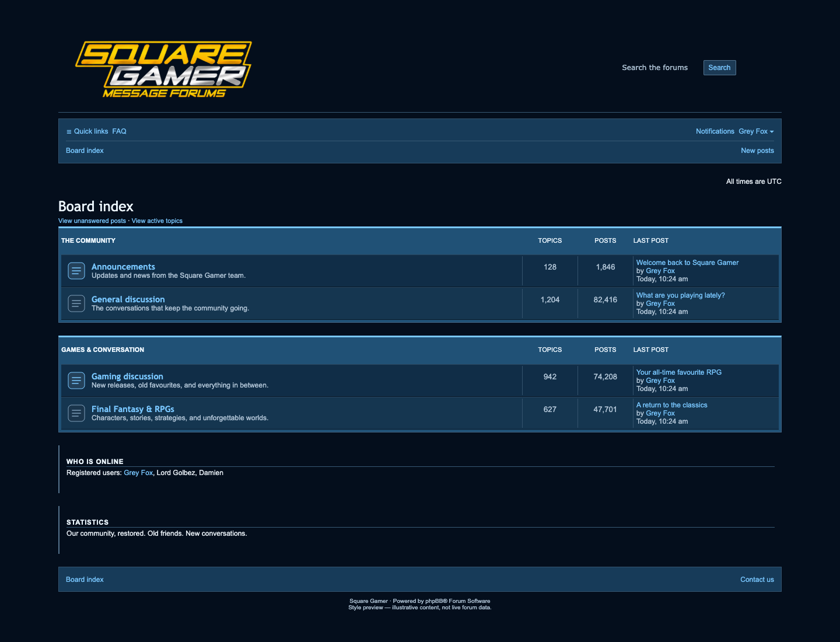This screenshot has height=642, width=840.
Task: Click the Gaming discussion forum icon
Action: [x=76, y=381]
